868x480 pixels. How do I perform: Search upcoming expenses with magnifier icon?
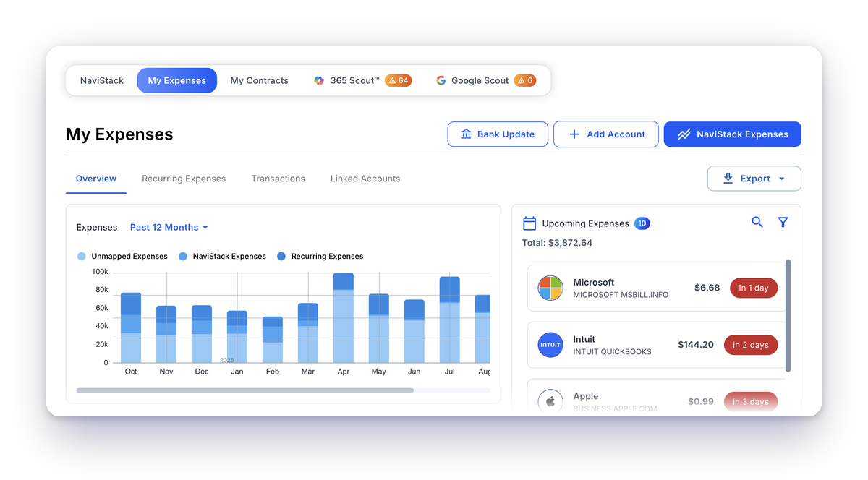coord(757,223)
